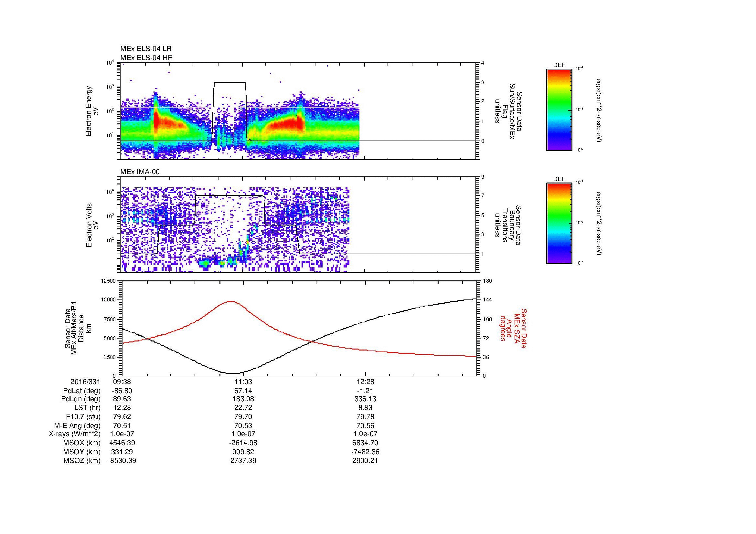Click the PdLon value '336.13'
756x534 pixels.
[x=365, y=399]
